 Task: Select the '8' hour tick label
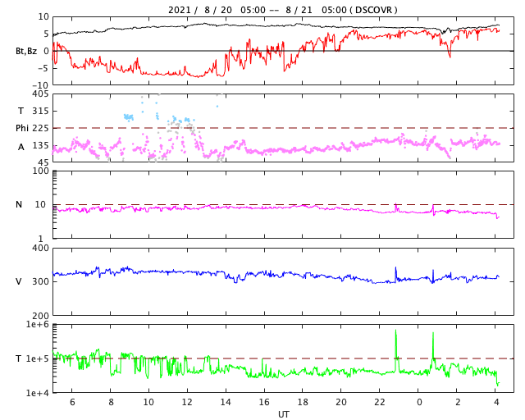click(x=111, y=402)
